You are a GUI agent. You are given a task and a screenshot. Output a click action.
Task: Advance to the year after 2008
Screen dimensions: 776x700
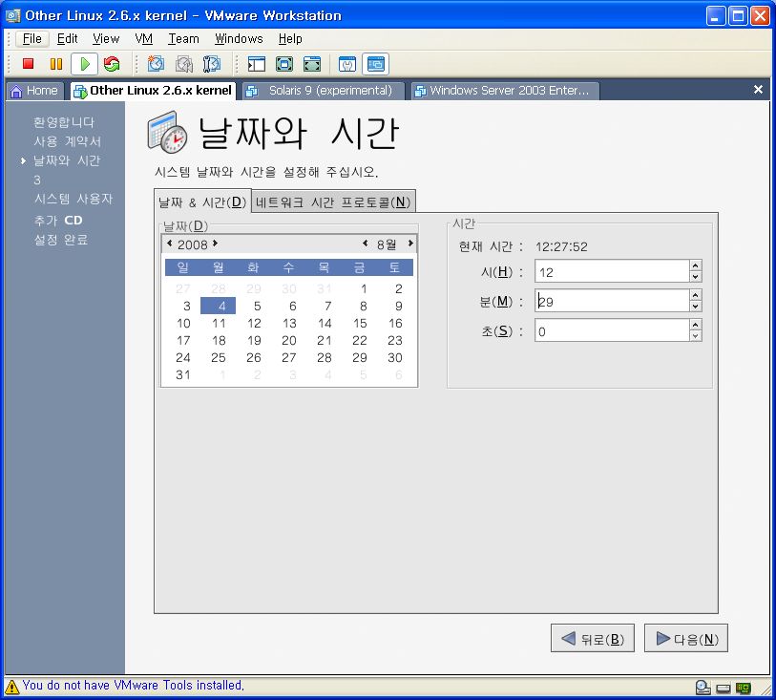[216, 244]
